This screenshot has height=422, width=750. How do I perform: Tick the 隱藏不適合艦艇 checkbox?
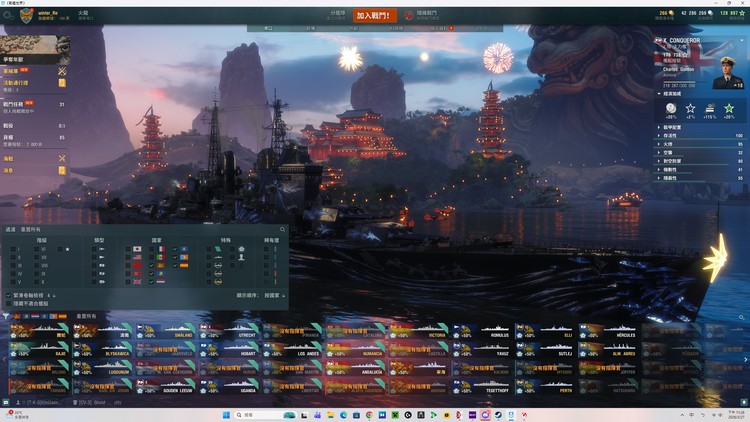[8, 303]
